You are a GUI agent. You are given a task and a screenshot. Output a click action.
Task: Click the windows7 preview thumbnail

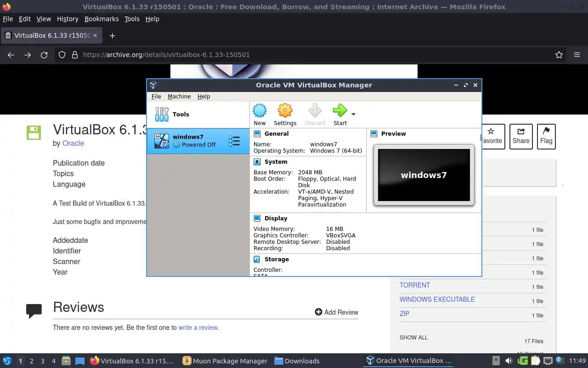pyautogui.click(x=424, y=175)
